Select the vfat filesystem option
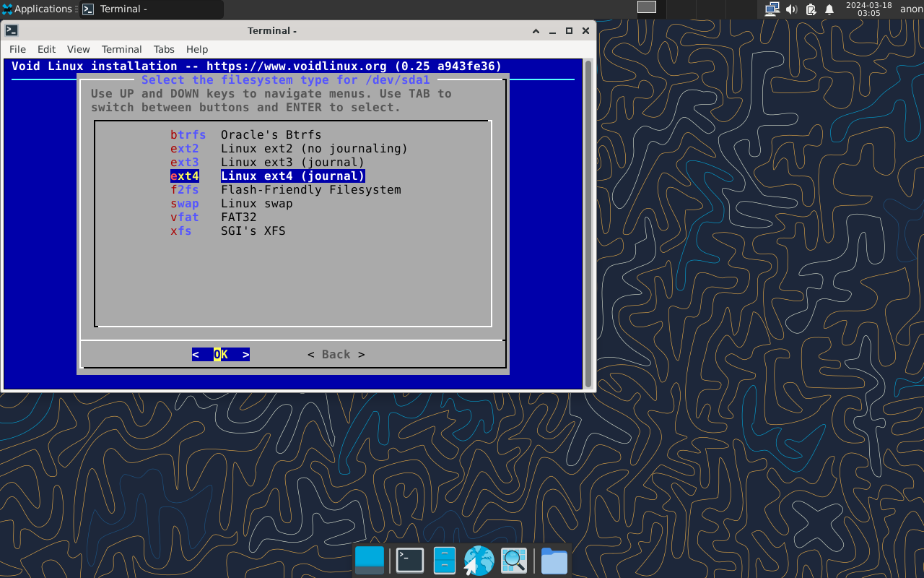Viewport: 924px width, 578px height. tap(185, 217)
